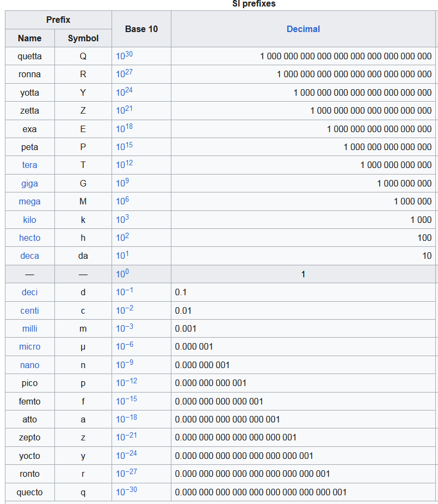Click the 10^−15 link in femto row
The height and width of the screenshot is (504, 438).
[x=126, y=401]
